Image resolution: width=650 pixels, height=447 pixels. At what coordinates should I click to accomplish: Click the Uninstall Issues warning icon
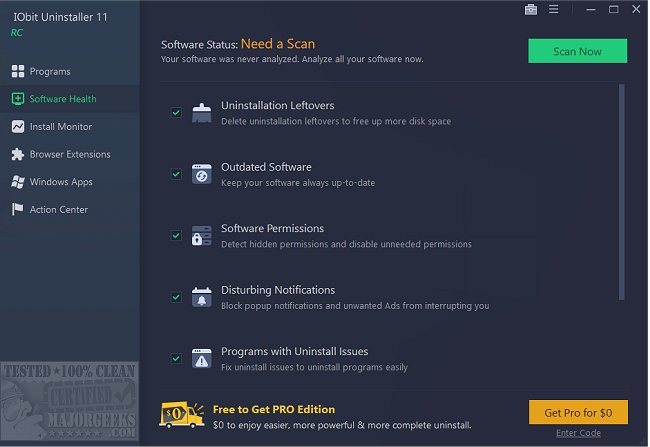[202, 359]
